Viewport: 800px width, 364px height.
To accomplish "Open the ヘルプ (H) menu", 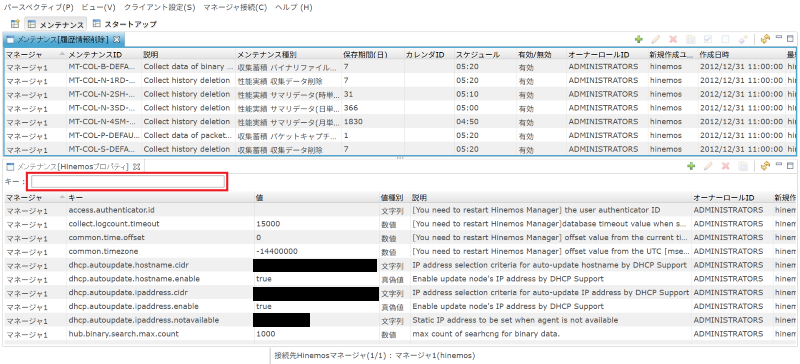I will (293, 8).
